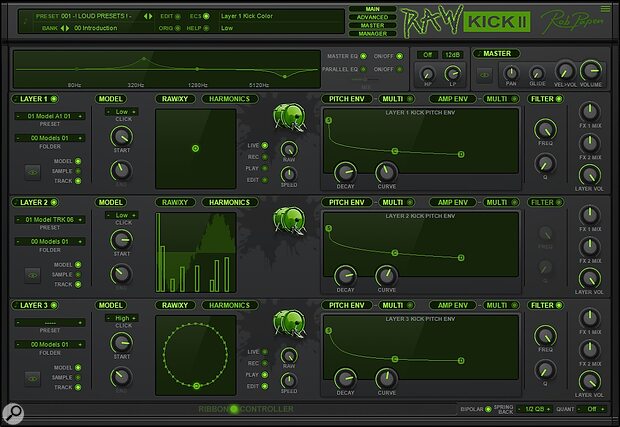620x427 pixels.
Task: Click the Layer 2 eye view button
Action: (33, 276)
